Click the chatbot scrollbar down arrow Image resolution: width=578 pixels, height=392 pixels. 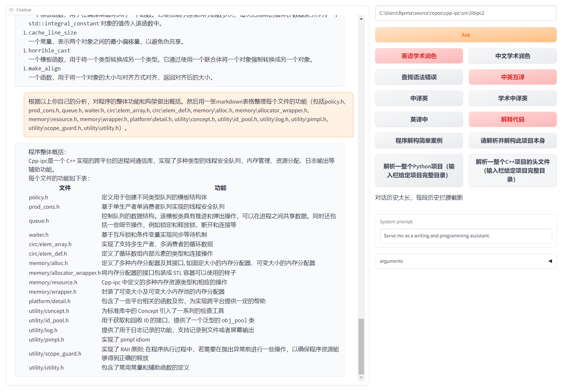pyautogui.click(x=361, y=377)
